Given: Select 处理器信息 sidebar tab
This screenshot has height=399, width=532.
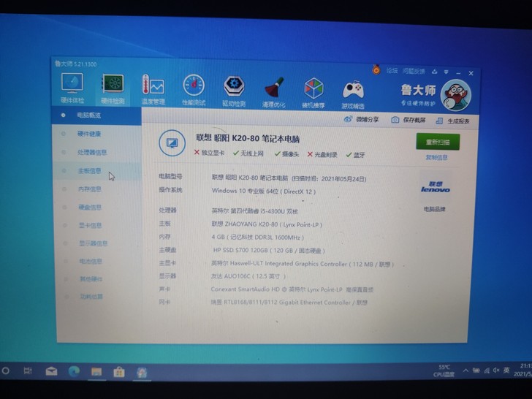Looking at the screenshot, I should 97,152.
